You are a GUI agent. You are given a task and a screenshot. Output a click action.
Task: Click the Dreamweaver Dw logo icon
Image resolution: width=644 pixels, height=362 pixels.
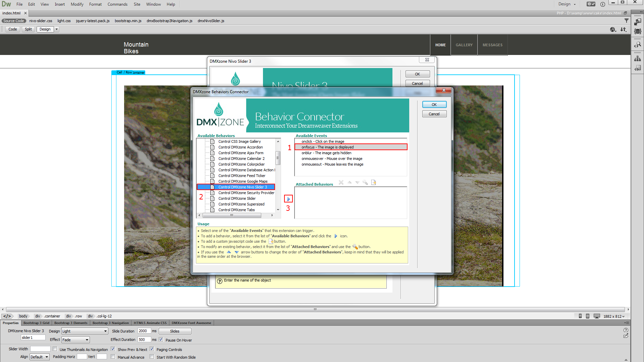pos(6,4)
